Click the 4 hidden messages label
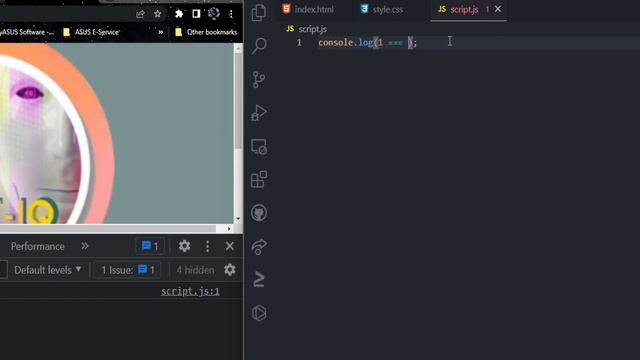The width and height of the screenshot is (640, 360). [x=195, y=270]
